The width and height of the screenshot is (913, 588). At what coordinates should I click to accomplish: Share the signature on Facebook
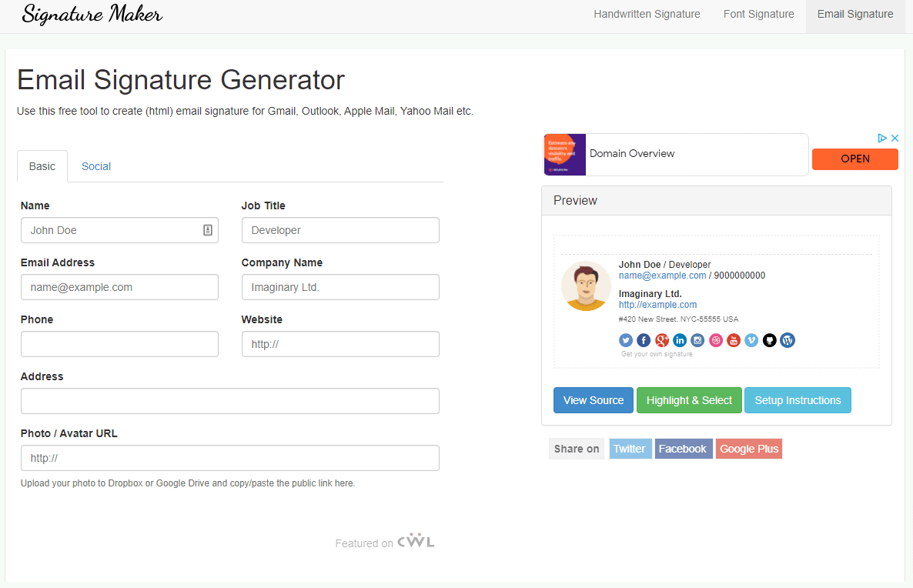click(683, 448)
